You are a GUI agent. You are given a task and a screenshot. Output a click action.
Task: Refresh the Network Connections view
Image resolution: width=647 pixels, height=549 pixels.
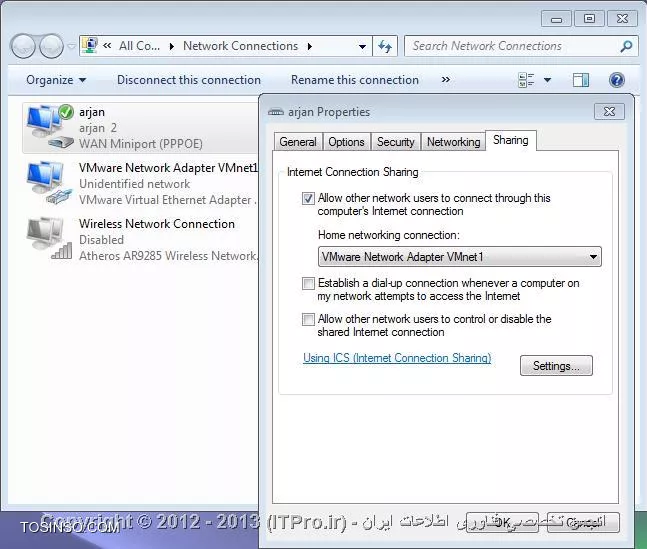385,46
